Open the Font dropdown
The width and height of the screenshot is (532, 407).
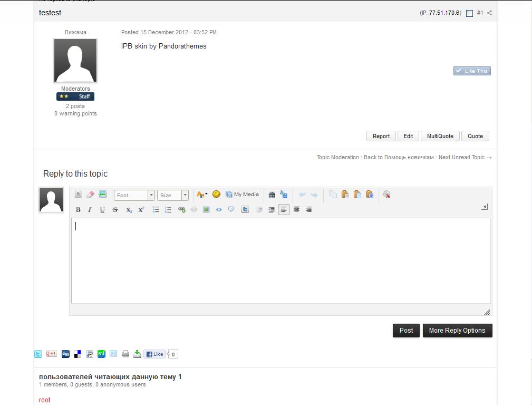(134, 195)
